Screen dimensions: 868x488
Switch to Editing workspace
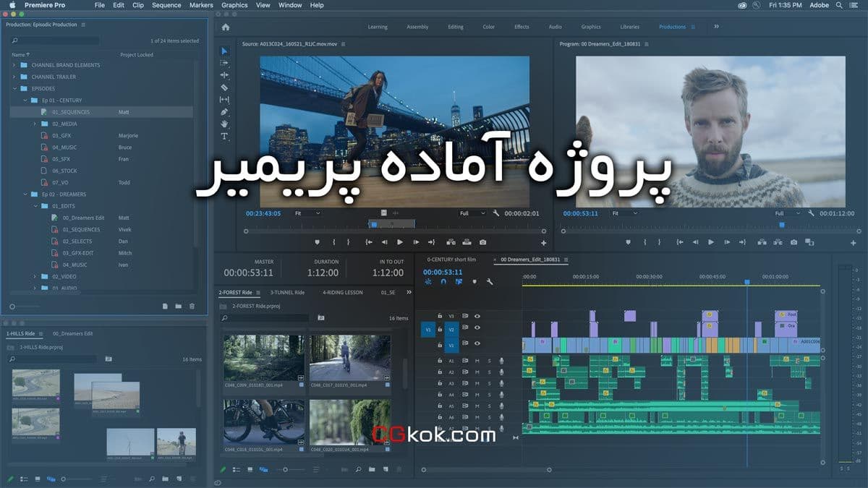coord(455,27)
